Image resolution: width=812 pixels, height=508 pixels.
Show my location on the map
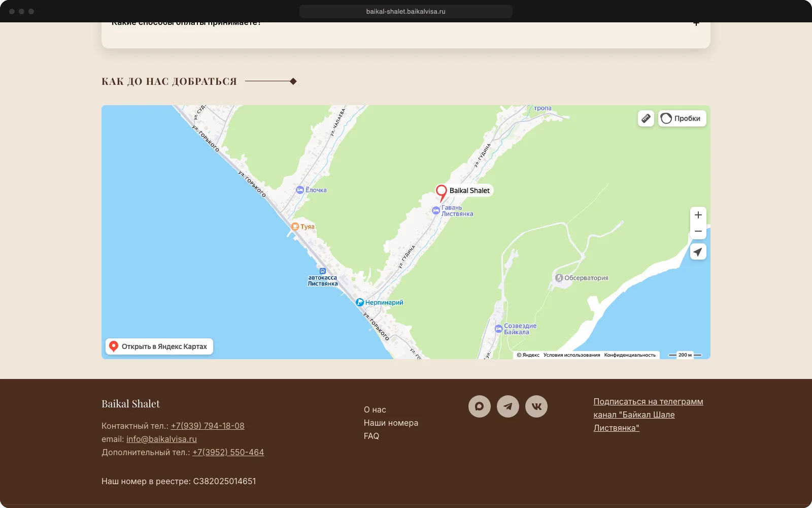[698, 251]
